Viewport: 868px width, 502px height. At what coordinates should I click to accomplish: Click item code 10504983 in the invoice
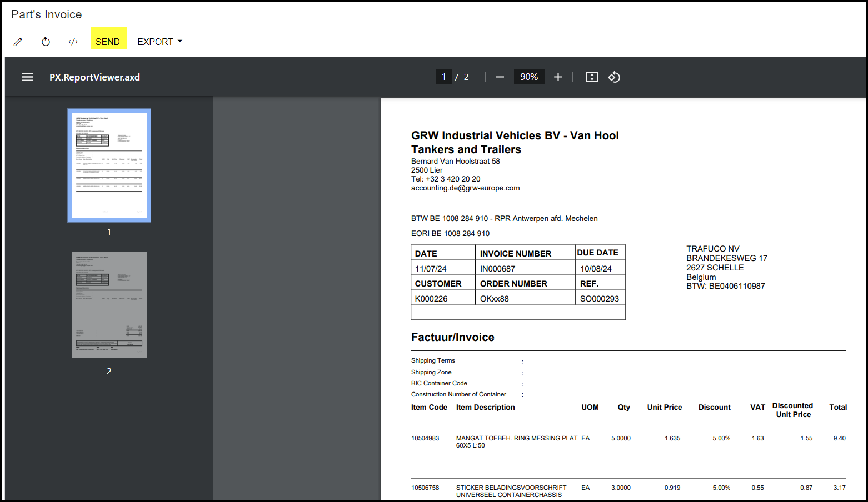tap(425, 438)
